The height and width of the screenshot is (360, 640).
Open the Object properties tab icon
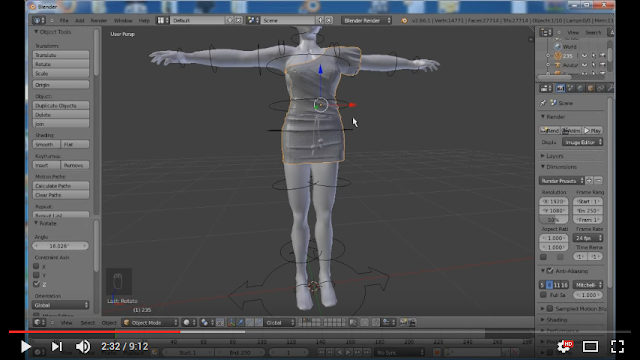(590, 88)
